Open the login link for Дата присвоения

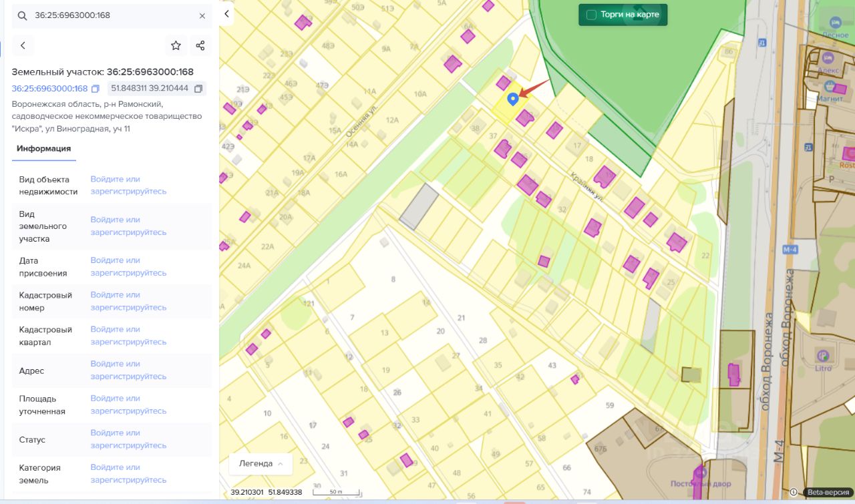[128, 267]
